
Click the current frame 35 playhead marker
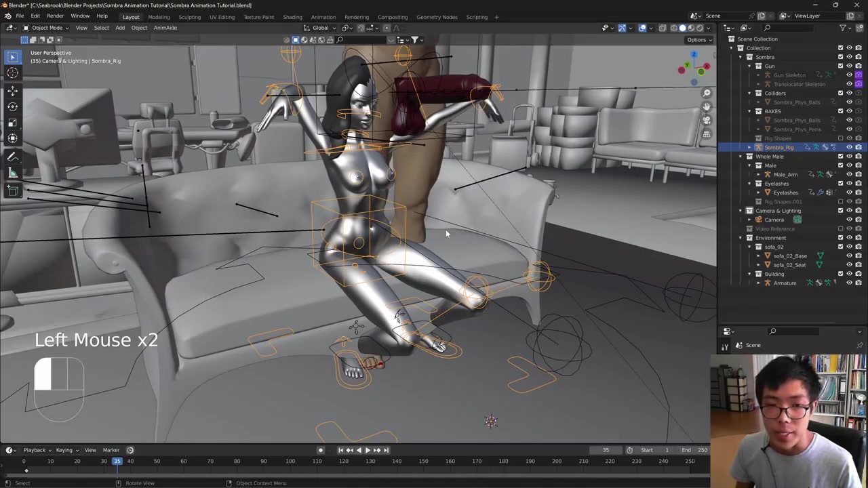coord(117,462)
